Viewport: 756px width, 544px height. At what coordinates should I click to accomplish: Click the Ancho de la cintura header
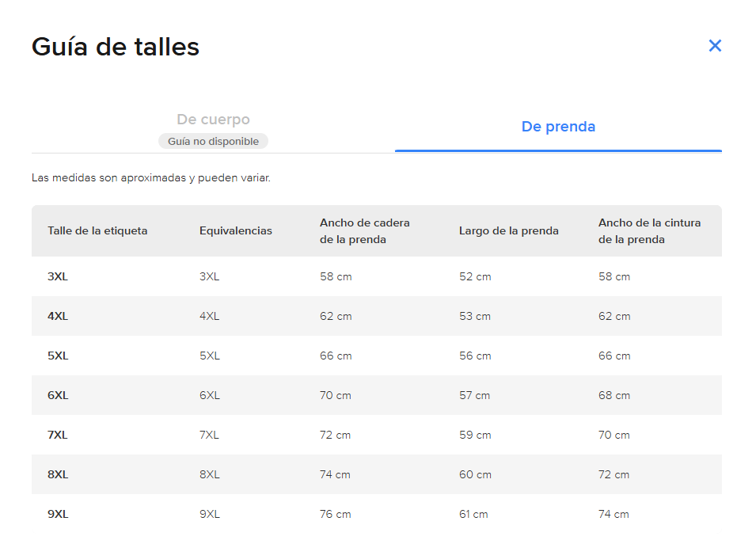[649, 231]
